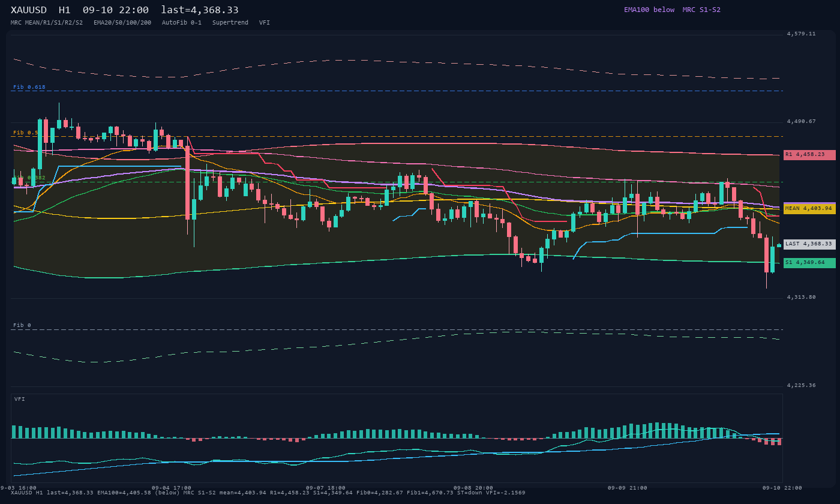The width and height of the screenshot is (840, 504).
Task: Click the S1 4,349.64 price label
Action: (809, 263)
